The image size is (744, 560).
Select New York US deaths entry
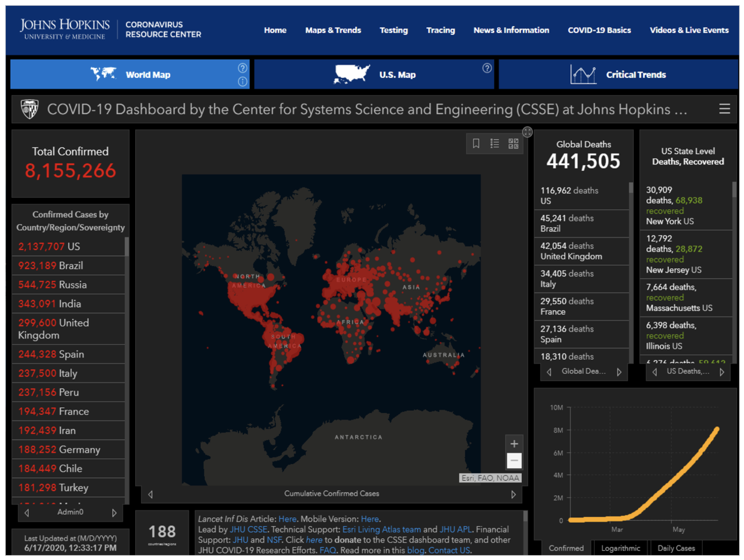click(686, 206)
